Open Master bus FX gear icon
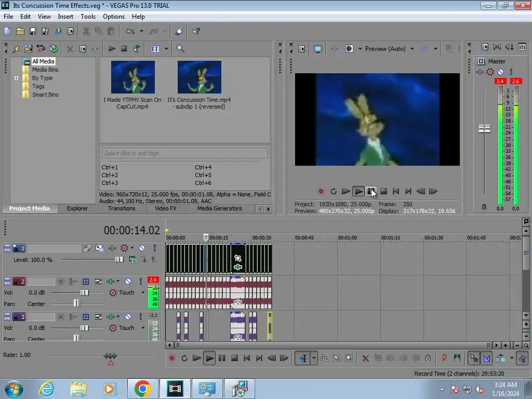Image resolution: width=532 pixels, height=399 pixels. click(490, 72)
